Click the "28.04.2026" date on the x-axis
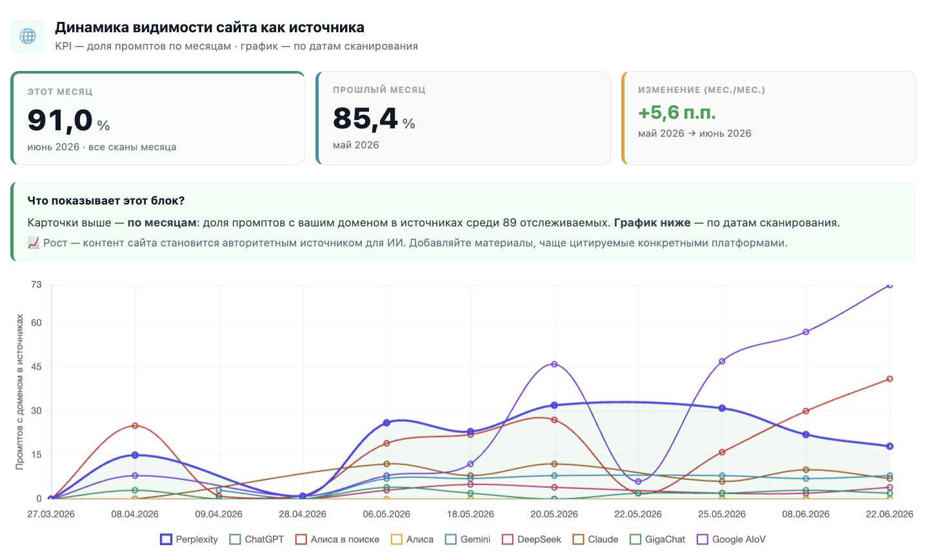 coord(303,514)
